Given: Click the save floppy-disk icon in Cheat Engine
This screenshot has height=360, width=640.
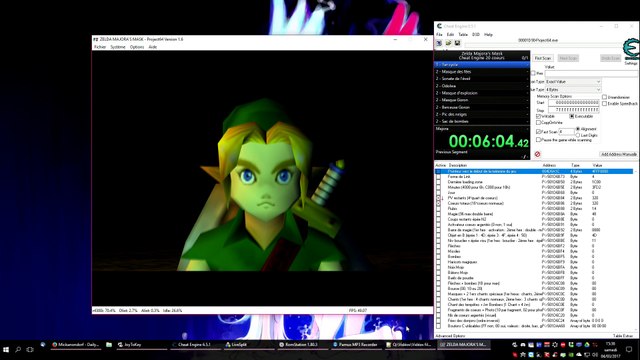Looking at the screenshot, I should pos(457,43).
